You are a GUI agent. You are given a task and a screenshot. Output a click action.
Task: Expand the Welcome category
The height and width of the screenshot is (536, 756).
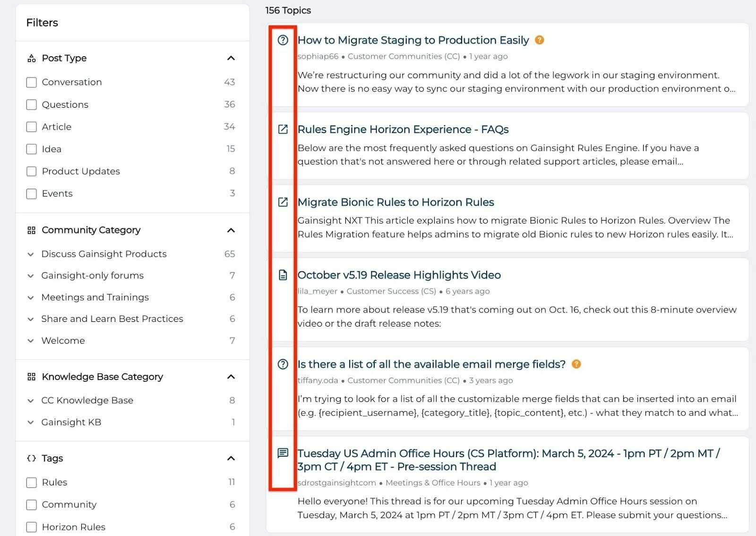[31, 341]
